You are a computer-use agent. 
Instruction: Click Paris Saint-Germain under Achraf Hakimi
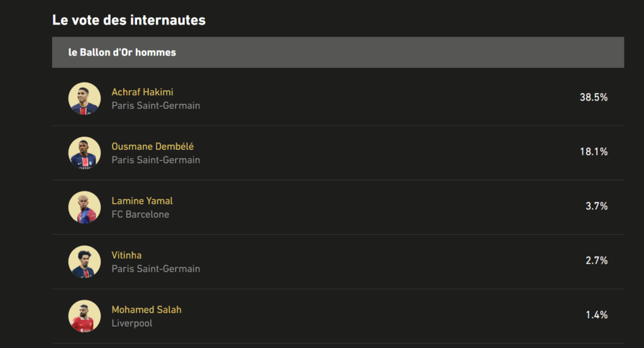[156, 106]
